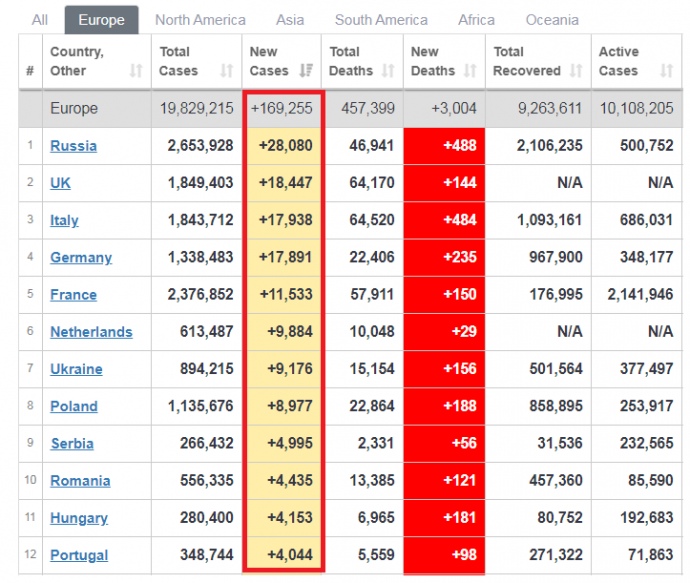
Task: Open Germany country details link
Action: (x=81, y=258)
